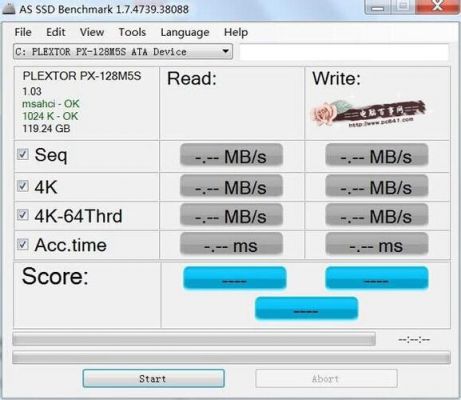Viewport: 461px width, 400px height.
Task: Click the AS SSD Benchmark title bar icon
Action: [9, 9]
